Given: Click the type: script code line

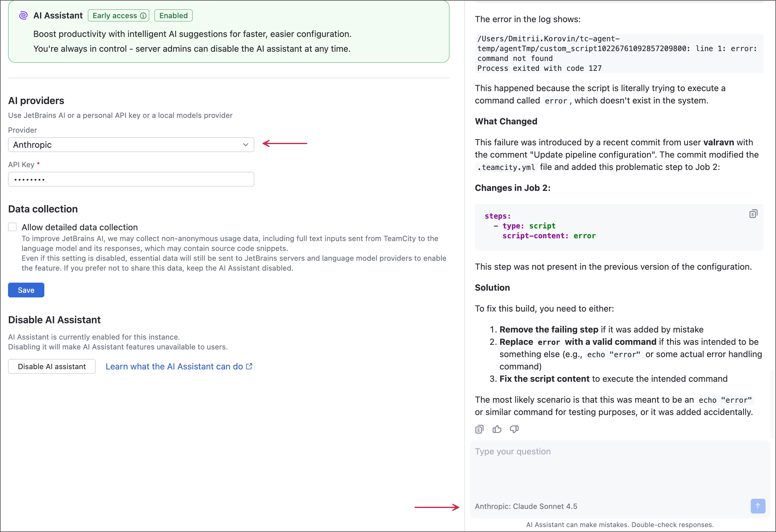Looking at the screenshot, I should click(529, 226).
